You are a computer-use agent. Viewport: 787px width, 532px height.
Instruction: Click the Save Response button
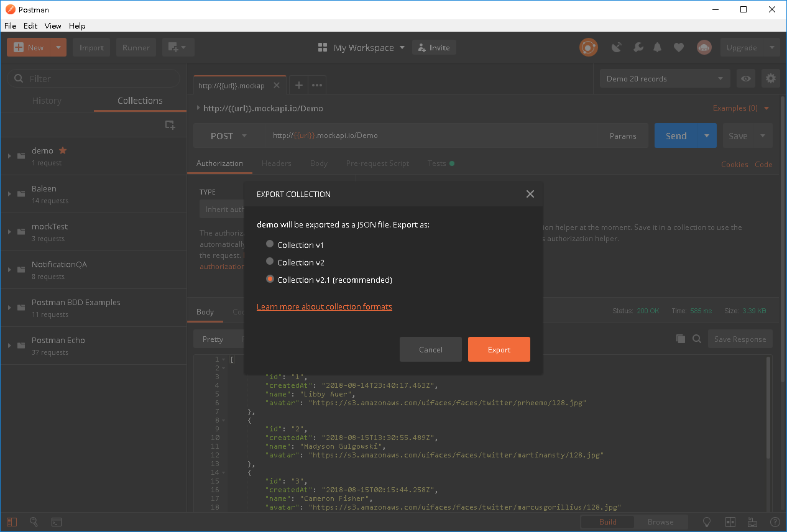click(740, 339)
